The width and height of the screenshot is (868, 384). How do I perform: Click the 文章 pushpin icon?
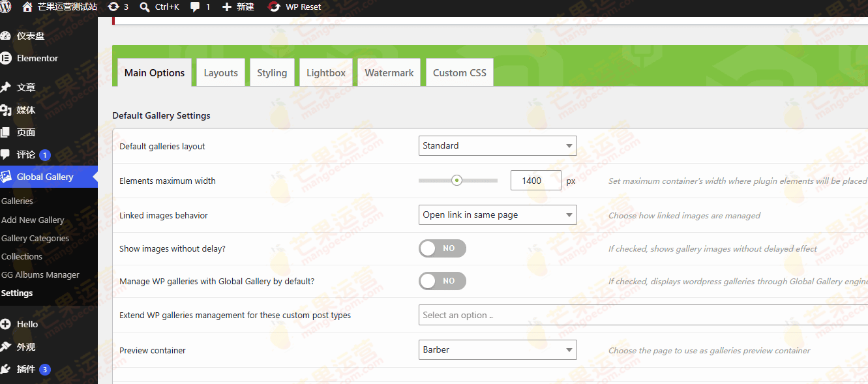(6, 87)
